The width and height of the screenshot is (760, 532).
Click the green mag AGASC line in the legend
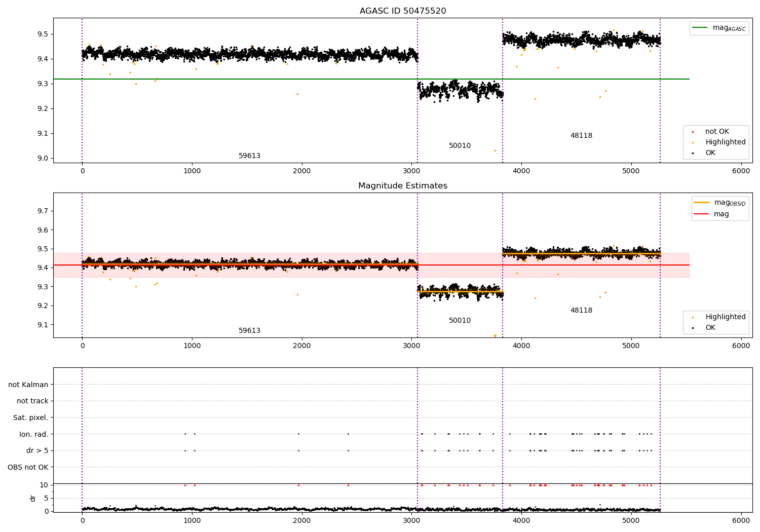(x=700, y=28)
